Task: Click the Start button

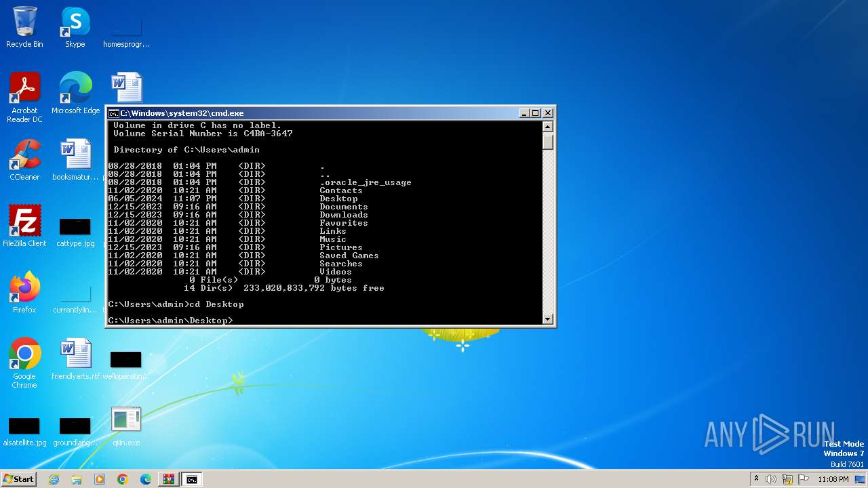Action: (x=18, y=479)
